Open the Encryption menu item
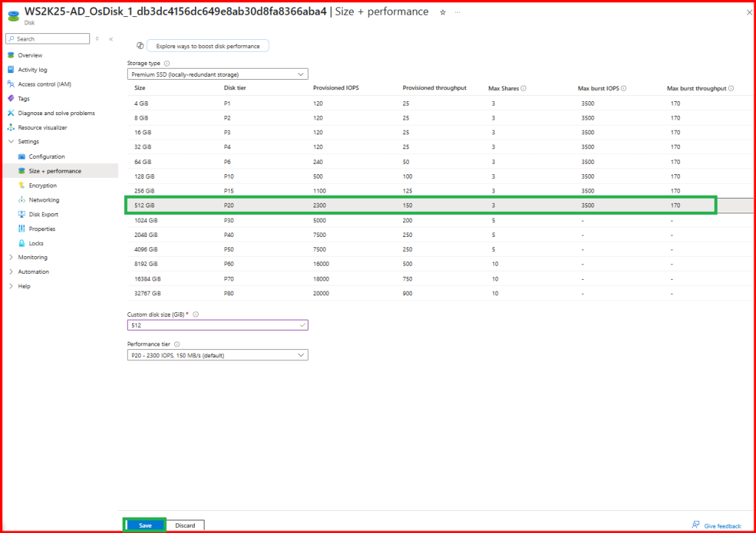Viewport: 756px width, 533px height. click(x=43, y=185)
